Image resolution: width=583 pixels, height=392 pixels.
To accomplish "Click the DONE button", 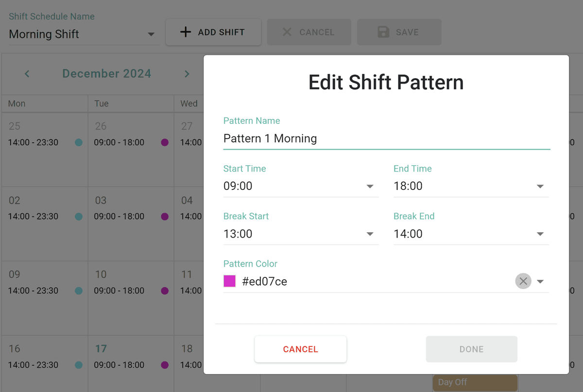I will pyautogui.click(x=471, y=349).
